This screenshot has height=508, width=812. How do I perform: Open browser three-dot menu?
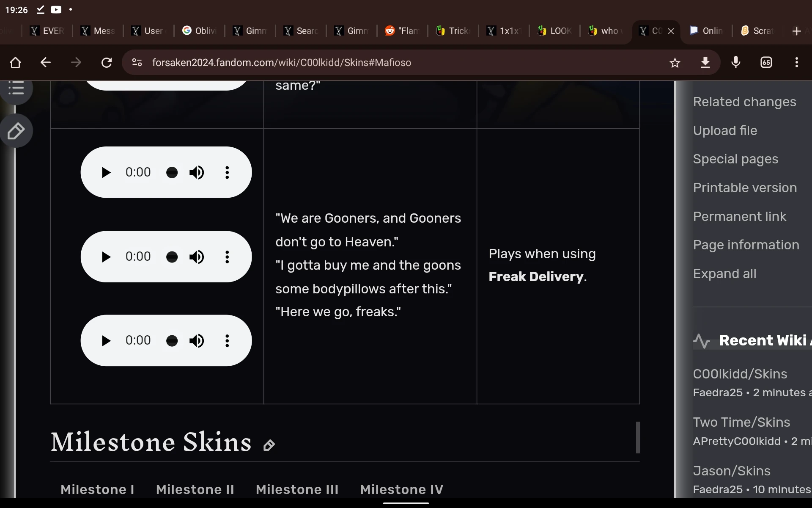tap(796, 63)
